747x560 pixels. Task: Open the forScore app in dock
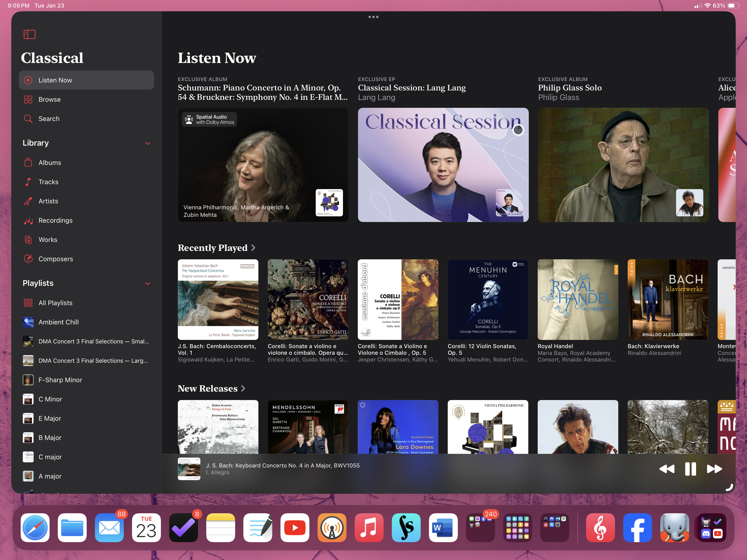pos(406,528)
